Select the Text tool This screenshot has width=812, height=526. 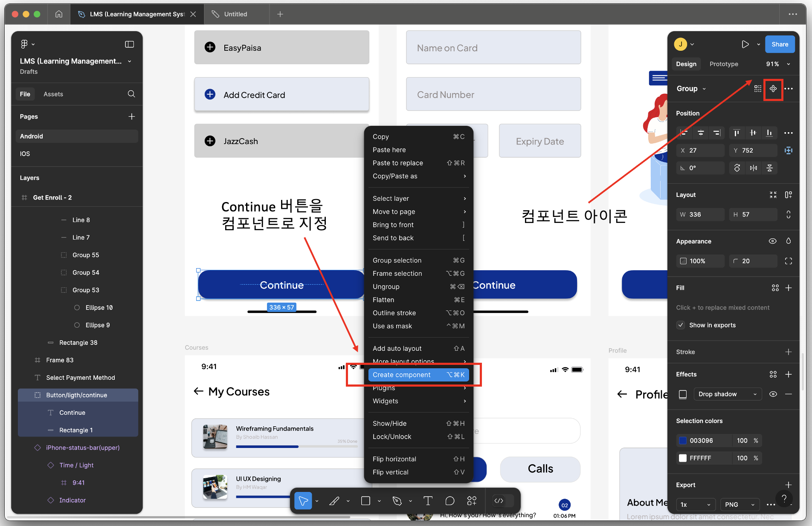[428, 501]
